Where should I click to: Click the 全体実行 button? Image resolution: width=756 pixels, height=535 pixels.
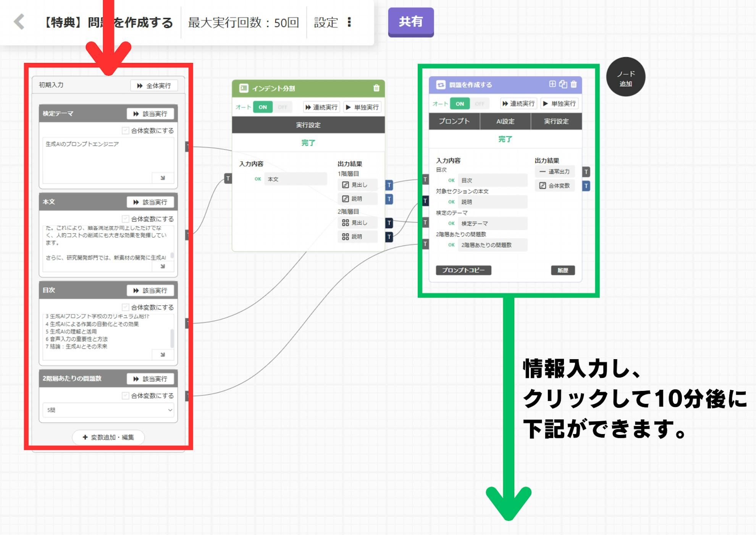click(154, 86)
